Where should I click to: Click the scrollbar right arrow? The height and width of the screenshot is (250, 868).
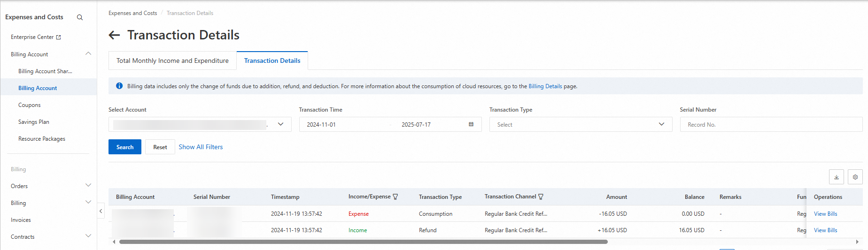pos(857,242)
